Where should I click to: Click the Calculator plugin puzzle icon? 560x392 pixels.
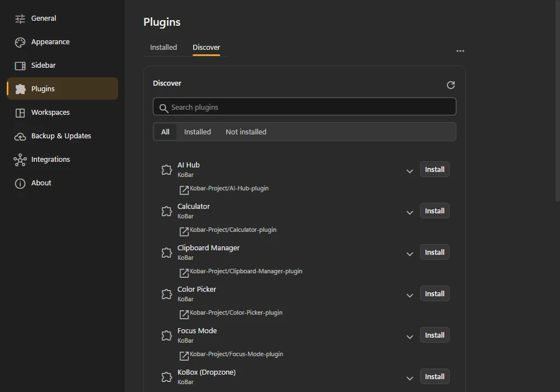point(166,211)
